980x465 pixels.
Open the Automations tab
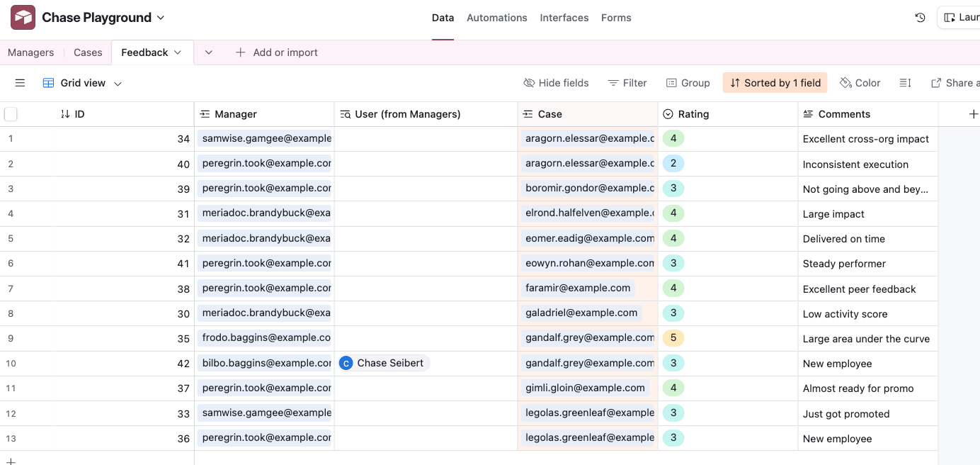point(496,18)
